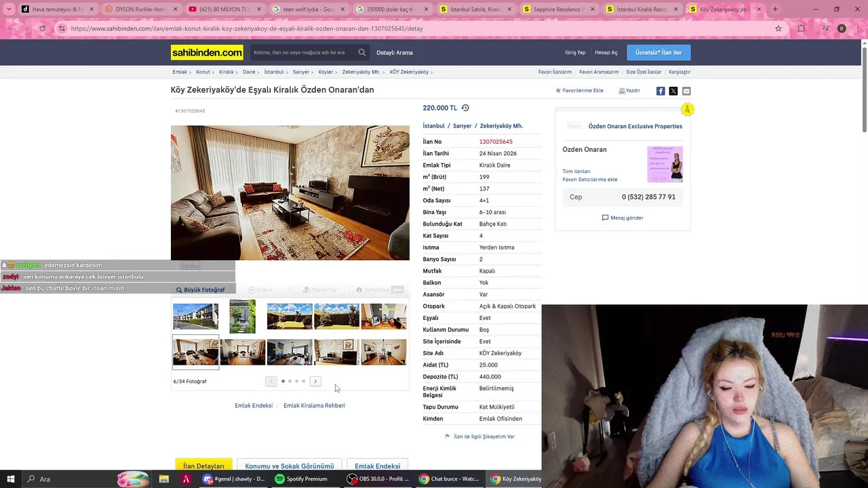
Task: Switch to the Hava temizleyici tab
Action: (x=57, y=9)
